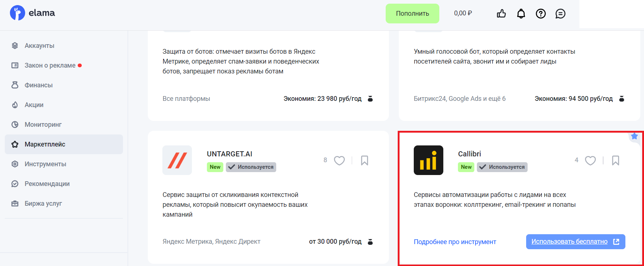Like UNTARGET.AI with the heart icon
The width and height of the screenshot is (644, 266).
(x=339, y=160)
